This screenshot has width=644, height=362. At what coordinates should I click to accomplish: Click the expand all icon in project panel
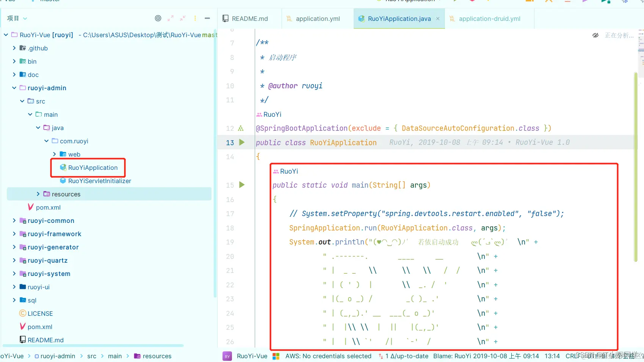tap(171, 18)
